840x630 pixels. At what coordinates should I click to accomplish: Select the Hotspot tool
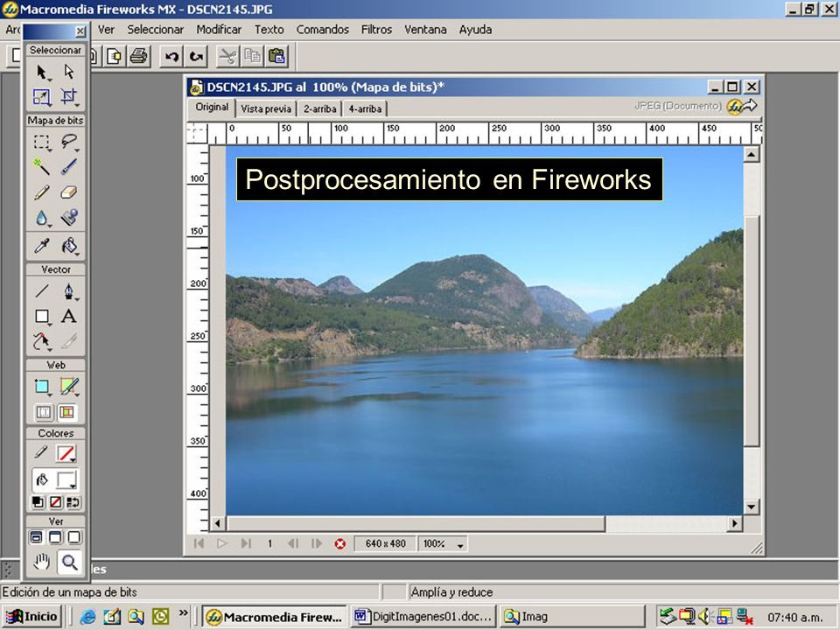(x=42, y=386)
